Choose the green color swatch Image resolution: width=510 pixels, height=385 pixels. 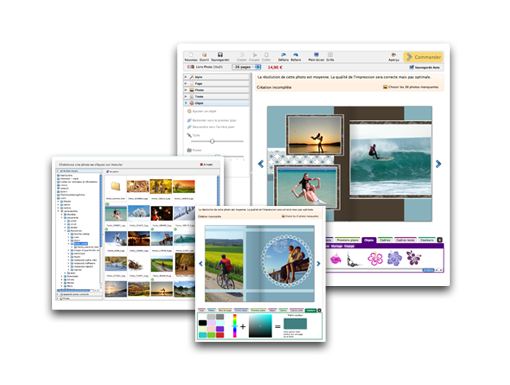211,335
